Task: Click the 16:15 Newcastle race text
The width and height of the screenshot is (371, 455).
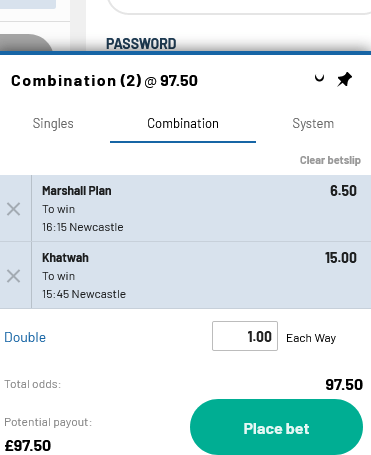Action: [x=83, y=227]
